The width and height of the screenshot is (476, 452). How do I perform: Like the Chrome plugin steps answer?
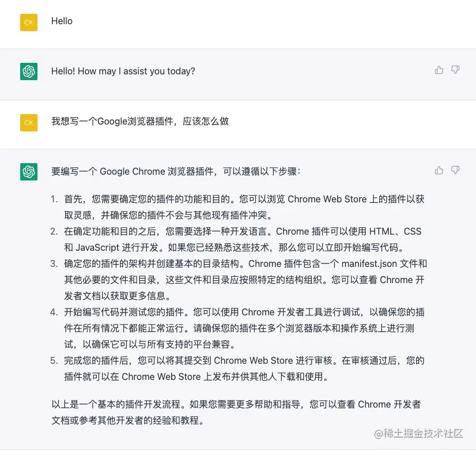439,170
